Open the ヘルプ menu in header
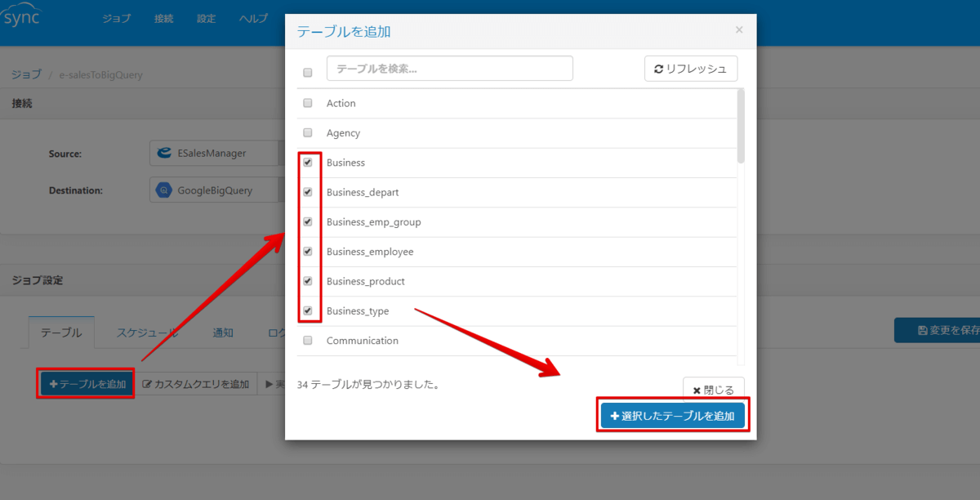Screen dimensions: 980x500 (x=253, y=19)
